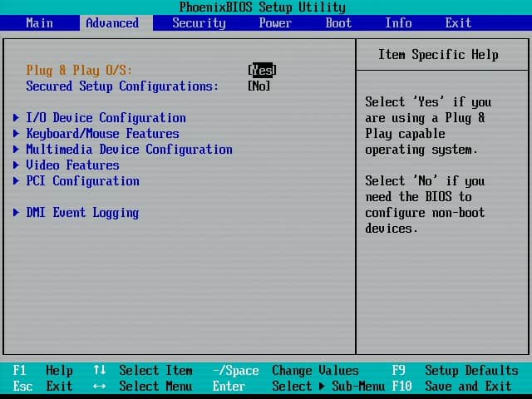Open the Security menu tab

tap(199, 23)
